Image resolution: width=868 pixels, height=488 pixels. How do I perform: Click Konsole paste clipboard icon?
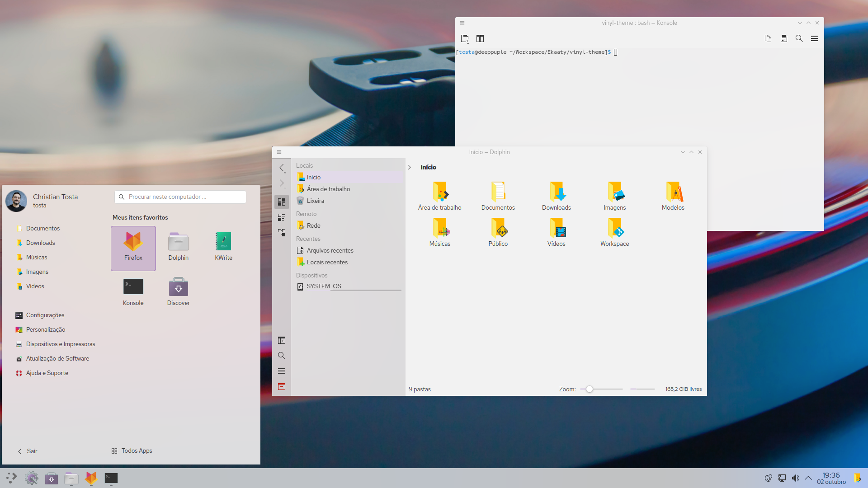(x=784, y=39)
